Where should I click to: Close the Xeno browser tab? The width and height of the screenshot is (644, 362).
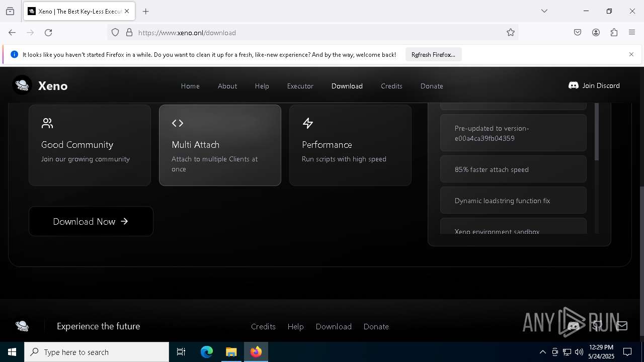coord(127,11)
